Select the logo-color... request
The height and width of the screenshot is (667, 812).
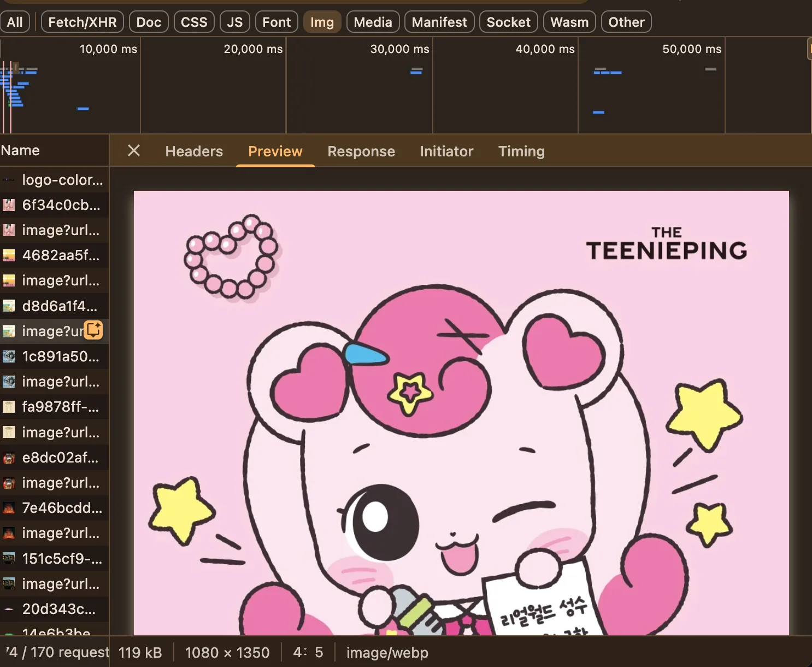click(55, 180)
